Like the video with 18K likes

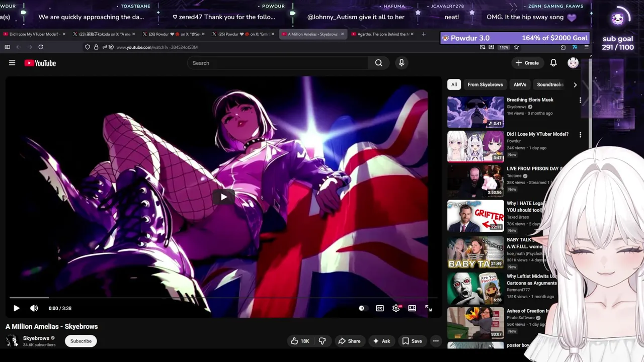tap(300, 341)
